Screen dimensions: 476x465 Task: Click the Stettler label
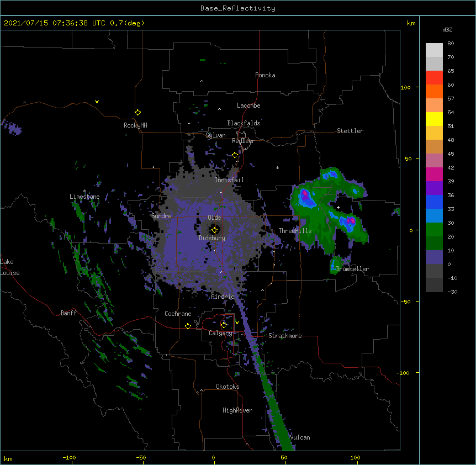[x=350, y=131]
